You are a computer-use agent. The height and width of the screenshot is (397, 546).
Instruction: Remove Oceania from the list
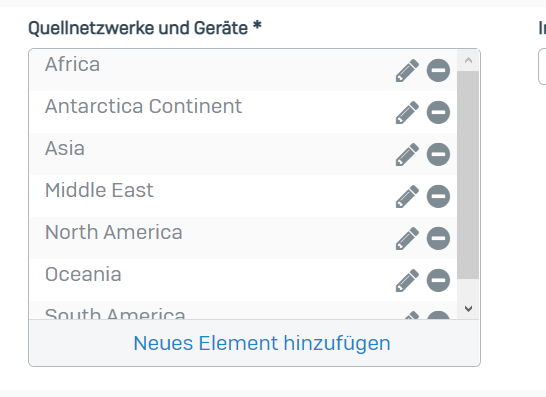coord(438,280)
